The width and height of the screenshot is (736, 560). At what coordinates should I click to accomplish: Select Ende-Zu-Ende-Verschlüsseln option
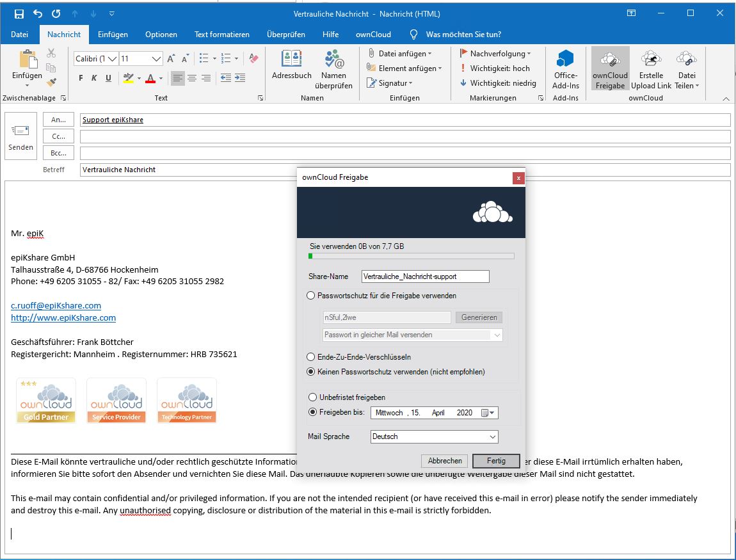311,357
